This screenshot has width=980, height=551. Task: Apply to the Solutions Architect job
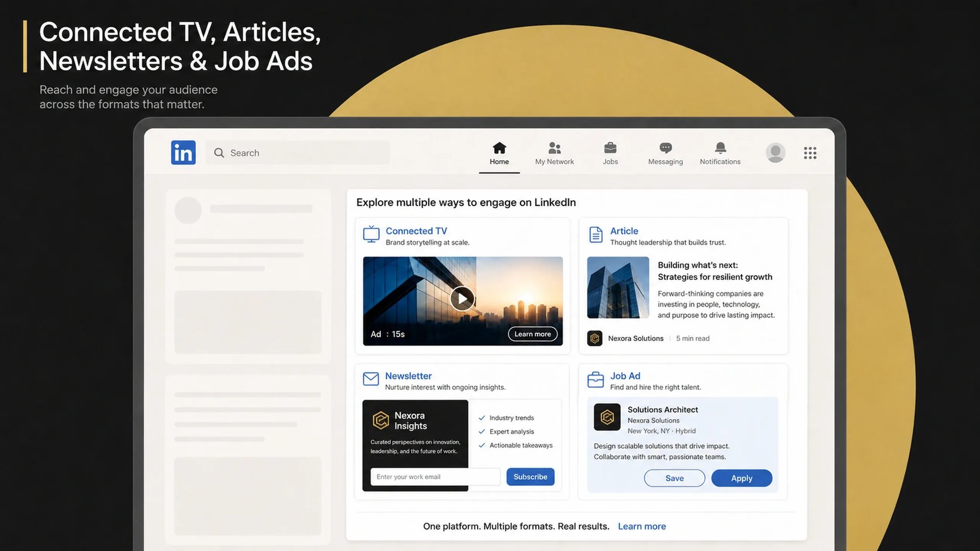click(742, 478)
